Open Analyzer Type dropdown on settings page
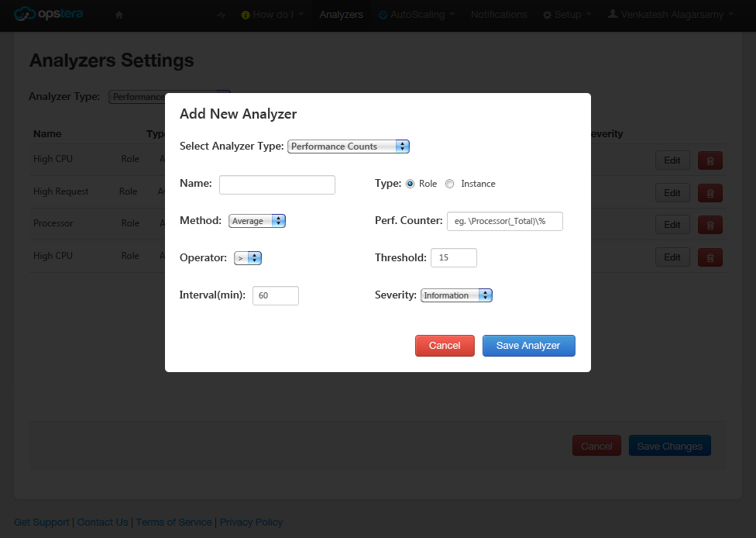 click(x=137, y=97)
